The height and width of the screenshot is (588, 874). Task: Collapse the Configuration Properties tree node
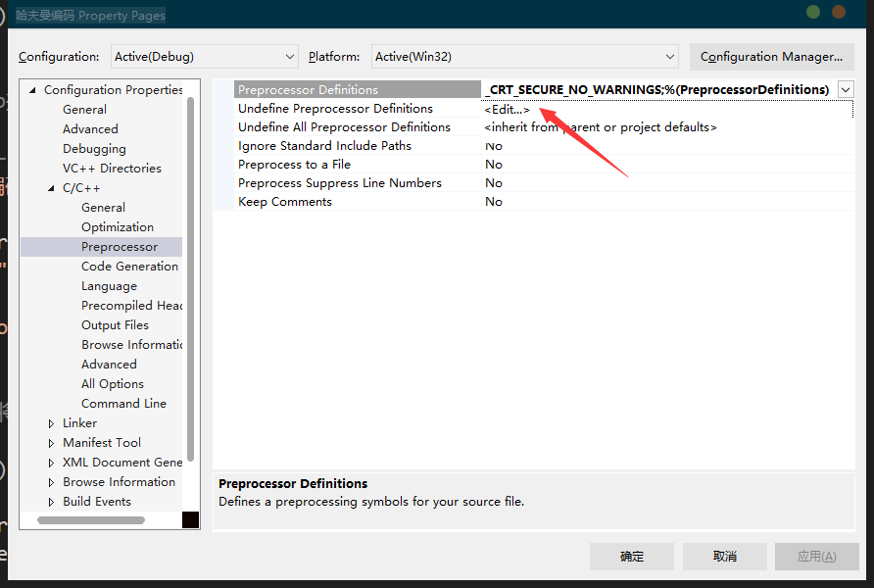click(x=32, y=90)
